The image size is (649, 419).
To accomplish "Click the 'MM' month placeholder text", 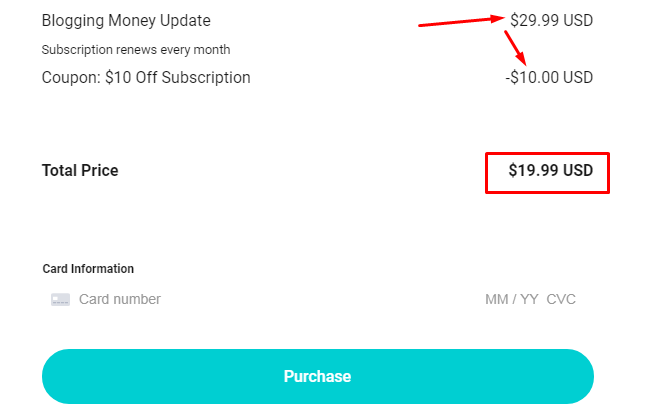I will (x=496, y=299).
